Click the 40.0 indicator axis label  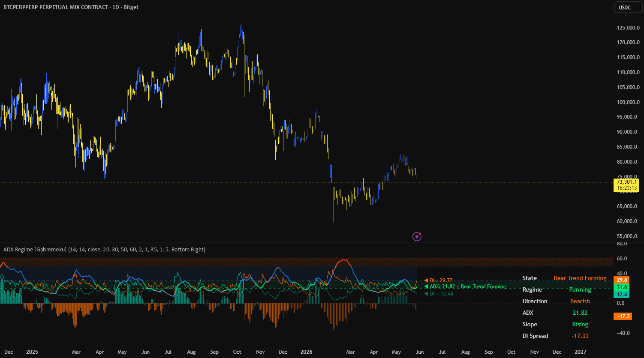pyautogui.click(x=621, y=274)
